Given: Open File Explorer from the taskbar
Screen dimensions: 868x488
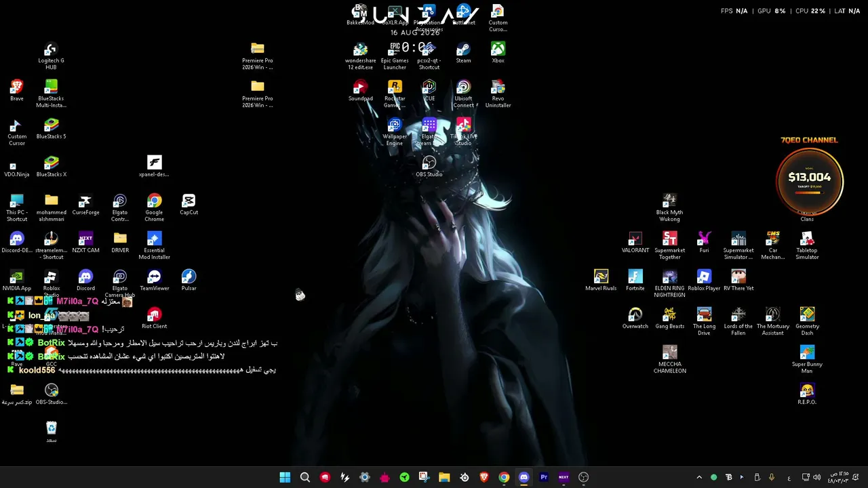Looking at the screenshot, I should 444,477.
